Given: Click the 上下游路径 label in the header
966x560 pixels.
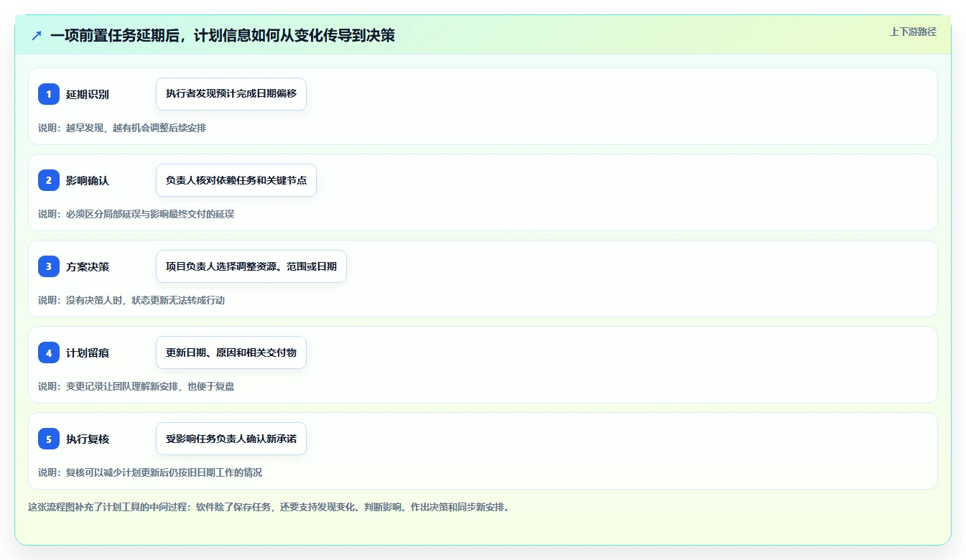Looking at the screenshot, I should click(x=913, y=32).
